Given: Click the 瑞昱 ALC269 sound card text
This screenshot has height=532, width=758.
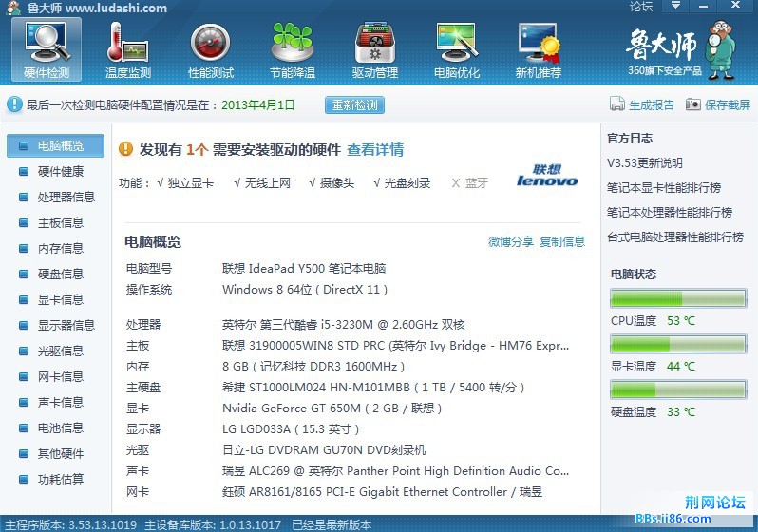Looking at the screenshot, I should pos(395,471).
